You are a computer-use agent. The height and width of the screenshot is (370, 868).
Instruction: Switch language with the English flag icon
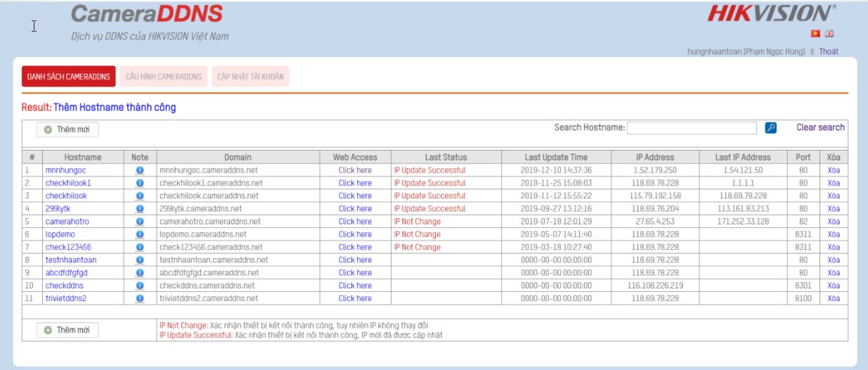(x=829, y=34)
